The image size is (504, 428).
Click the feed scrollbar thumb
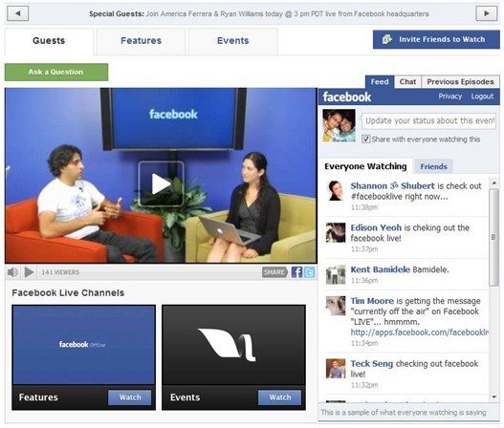coord(493,237)
